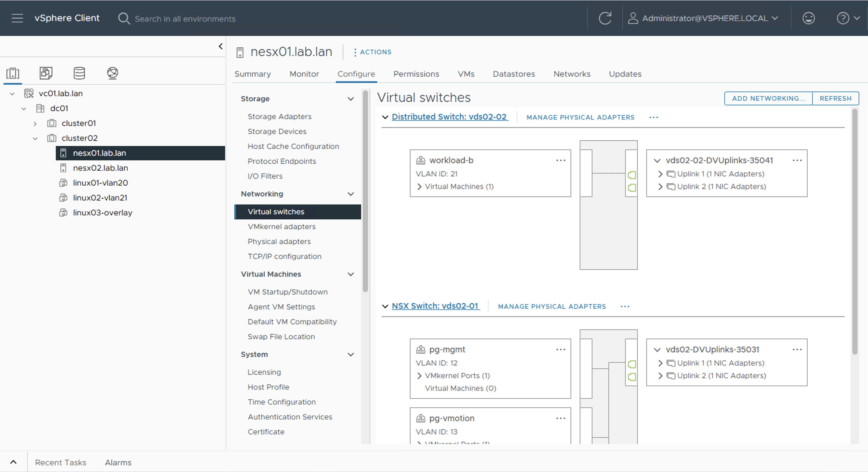
Task: Open pg-mgmt port group options ellipsis
Action: tap(561, 350)
